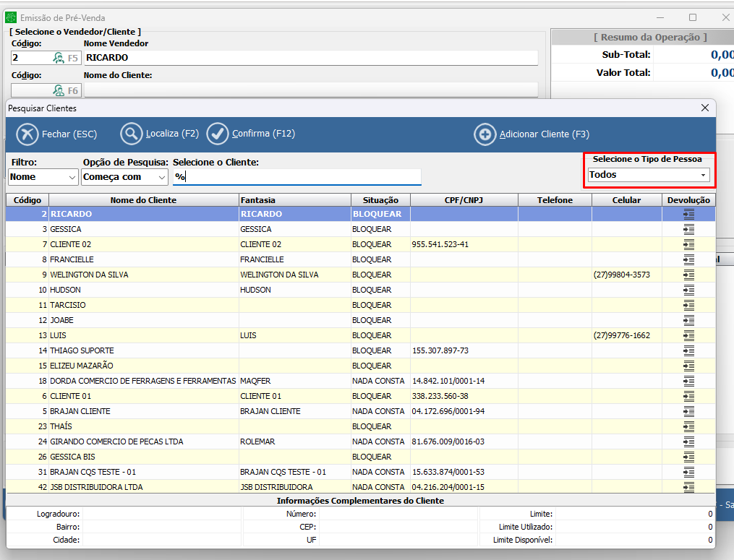Click Devolução icon for WELINGTON DA SILVA row
Image resolution: width=734 pixels, height=560 pixels.
point(688,275)
